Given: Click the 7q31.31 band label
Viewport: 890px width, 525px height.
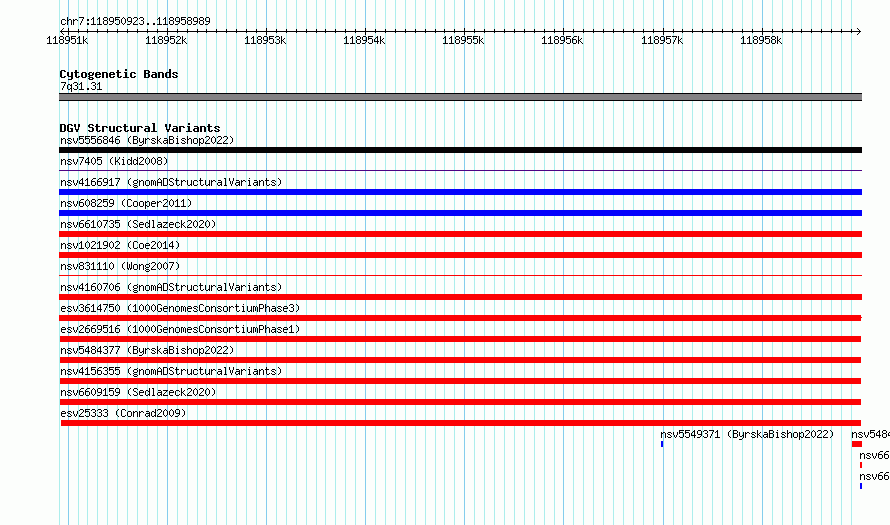Looking at the screenshot, I should click(x=81, y=86).
